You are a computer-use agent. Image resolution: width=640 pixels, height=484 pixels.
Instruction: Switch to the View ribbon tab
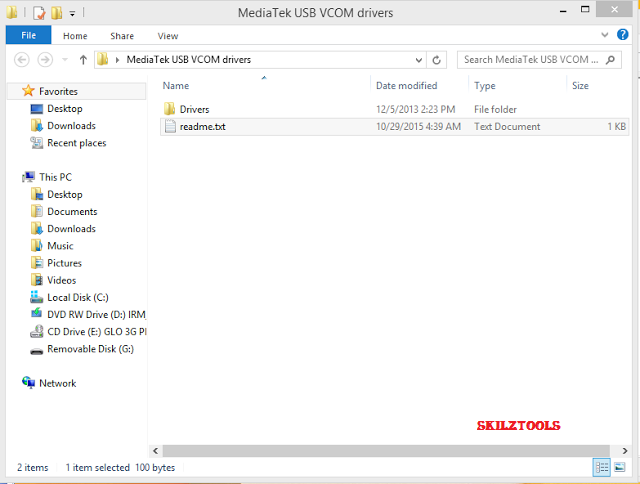coord(168,36)
